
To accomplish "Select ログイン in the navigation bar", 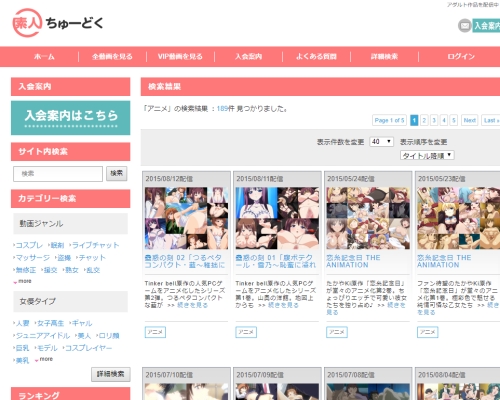I will coord(461,57).
